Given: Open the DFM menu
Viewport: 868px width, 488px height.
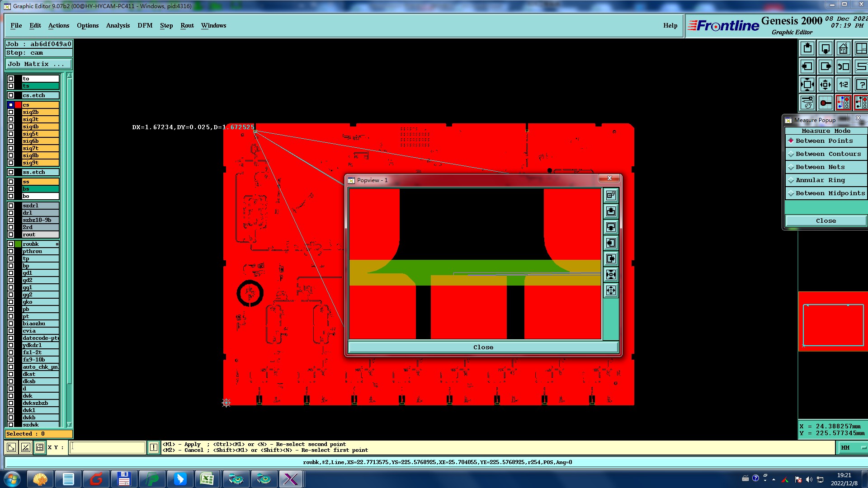Looking at the screenshot, I should tap(145, 25).
